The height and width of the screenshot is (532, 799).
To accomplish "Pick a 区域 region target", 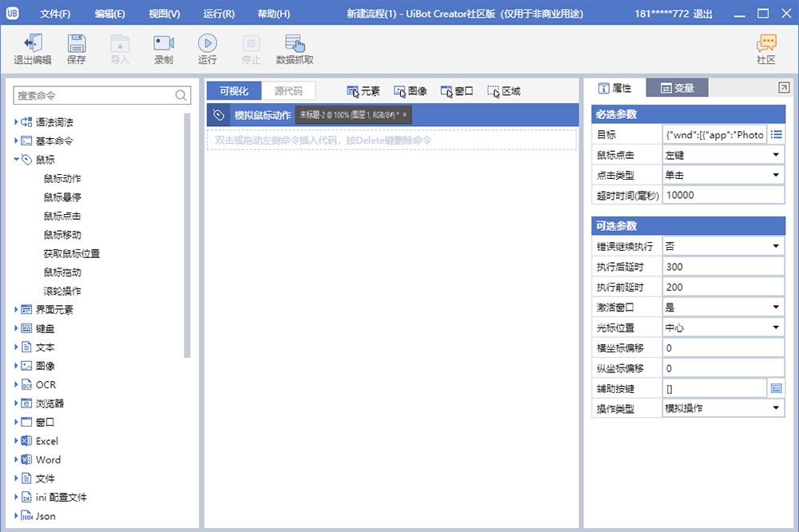I will [x=504, y=91].
